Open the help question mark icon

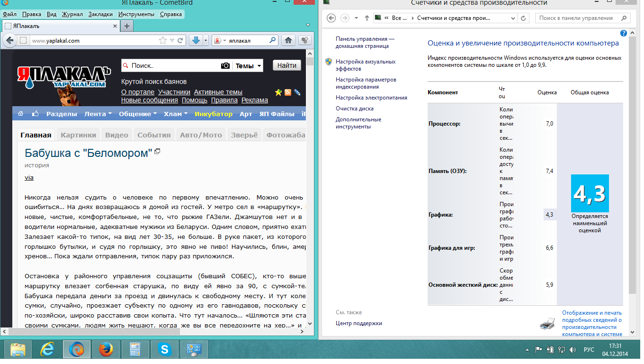point(623,33)
